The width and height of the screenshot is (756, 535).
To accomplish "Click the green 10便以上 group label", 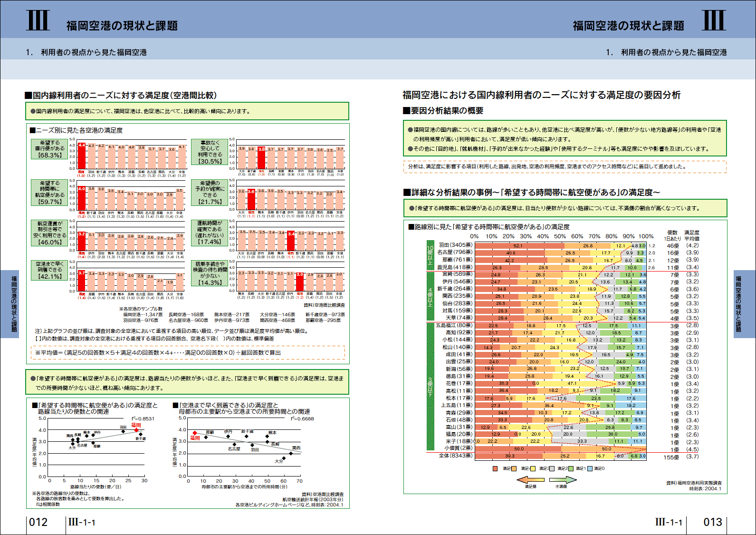I will tap(430, 256).
